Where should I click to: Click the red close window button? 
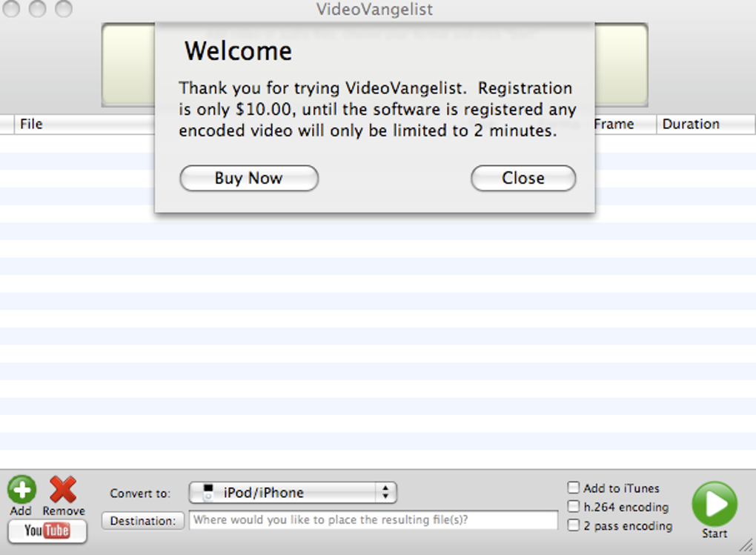coord(10,8)
